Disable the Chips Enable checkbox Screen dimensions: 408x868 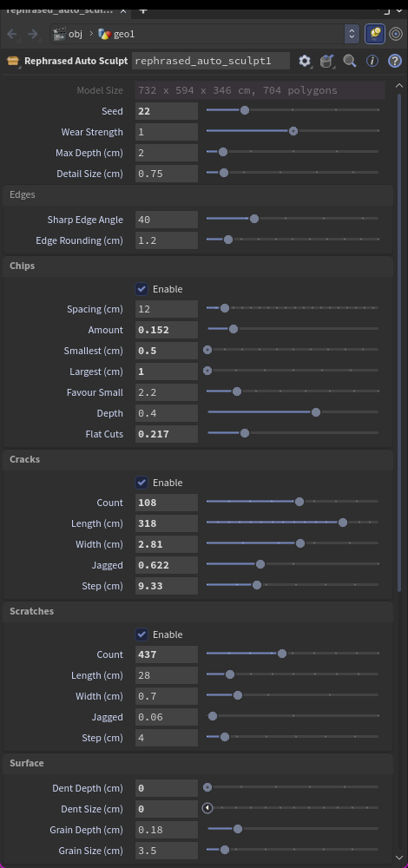[x=141, y=289]
